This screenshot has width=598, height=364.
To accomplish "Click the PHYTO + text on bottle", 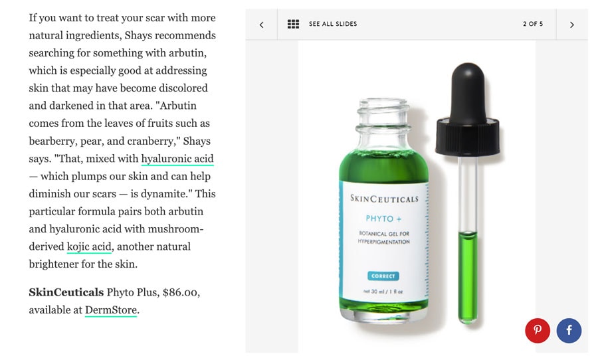I will [x=383, y=219].
